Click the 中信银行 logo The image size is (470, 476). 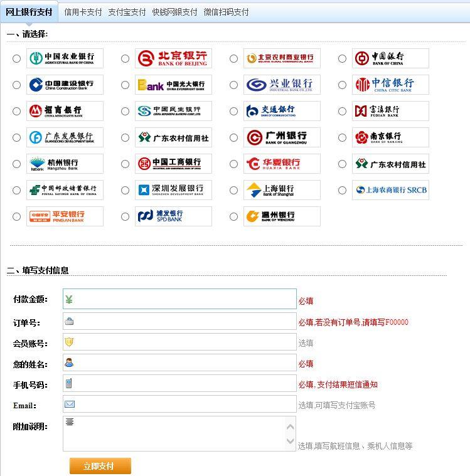pos(390,85)
